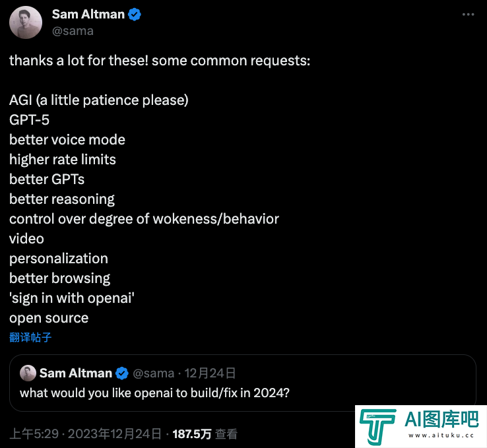The width and height of the screenshot is (487, 448).
Task: Click the 187.5万 查看 view count
Action: 205,433
